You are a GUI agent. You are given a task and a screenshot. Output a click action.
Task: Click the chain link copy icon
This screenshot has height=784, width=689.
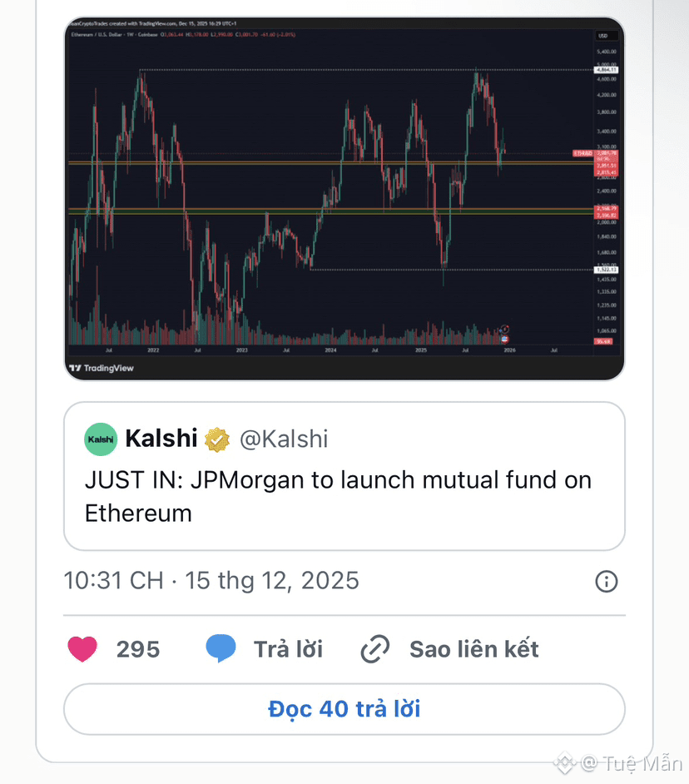pos(375,649)
